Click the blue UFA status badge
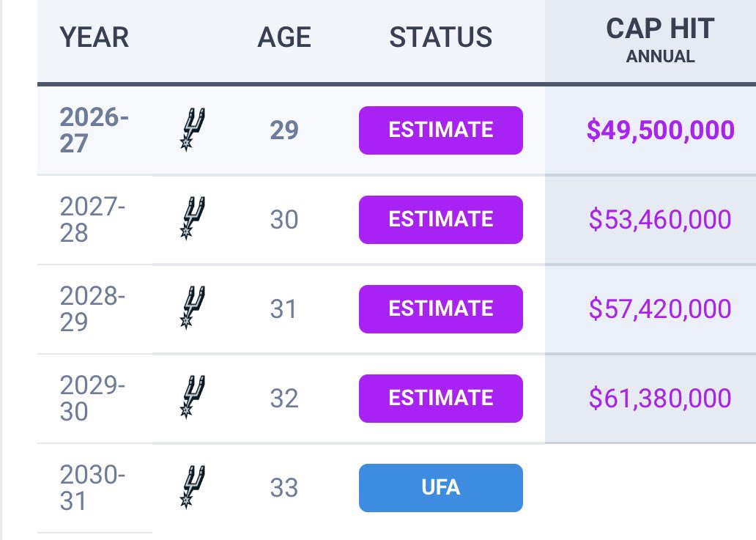This screenshot has height=540, width=756. (441, 488)
